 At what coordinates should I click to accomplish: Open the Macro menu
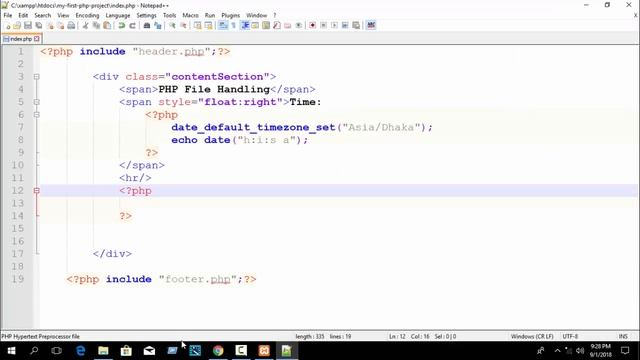click(x=190, y=16)
